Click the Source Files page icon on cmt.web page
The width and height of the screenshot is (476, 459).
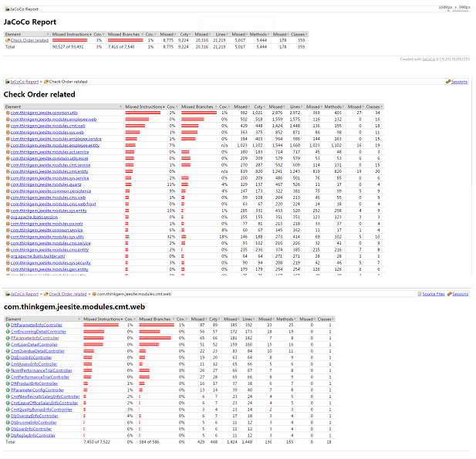click(x=420, y=294)
